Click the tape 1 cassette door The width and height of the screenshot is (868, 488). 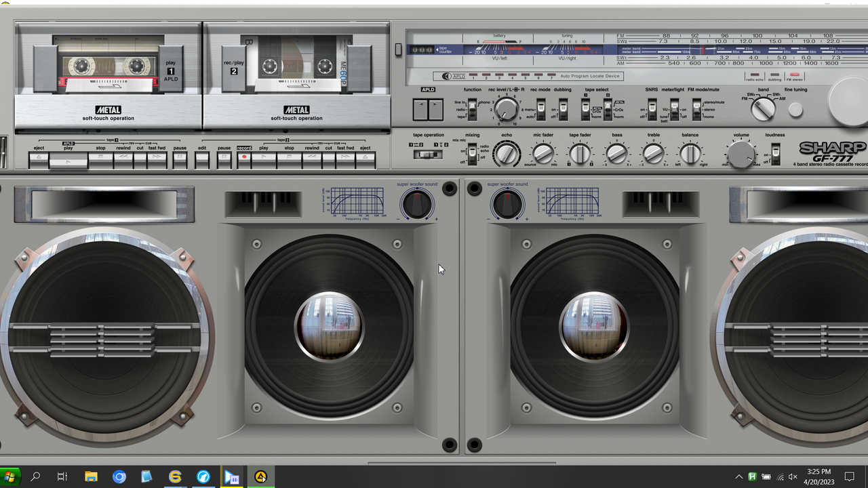[108, 75]
